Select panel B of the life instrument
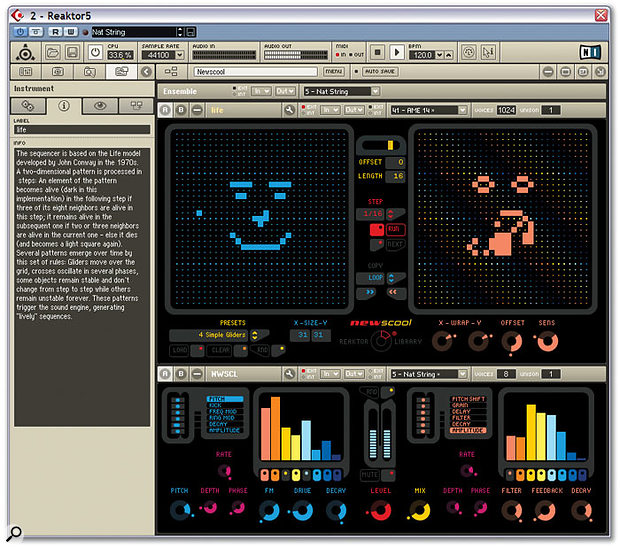 181,110
